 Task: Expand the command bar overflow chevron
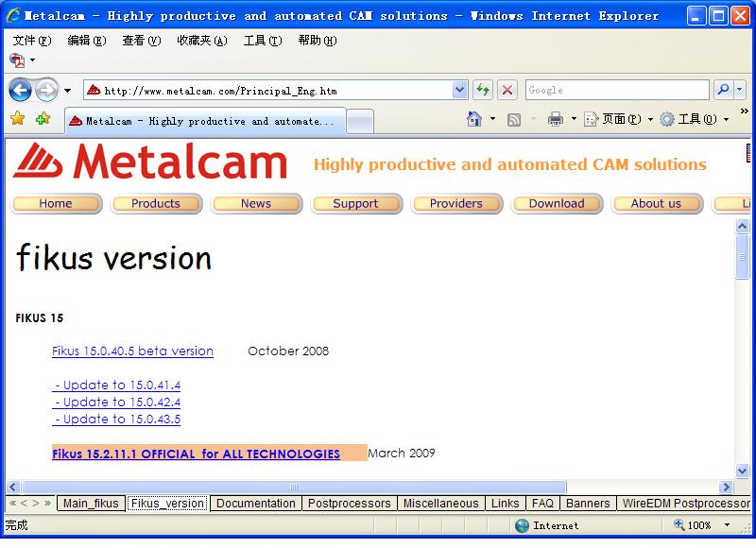coord(744,111)
